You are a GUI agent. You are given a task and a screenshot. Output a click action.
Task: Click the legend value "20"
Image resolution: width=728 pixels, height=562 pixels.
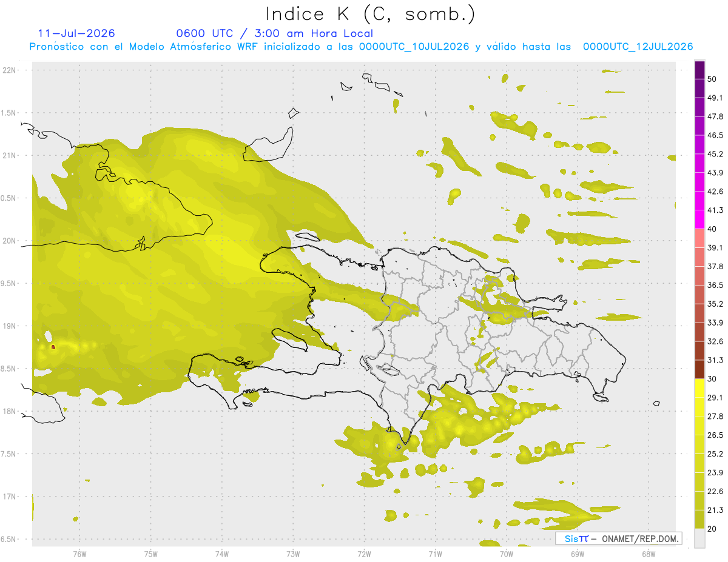coord(712,529)
